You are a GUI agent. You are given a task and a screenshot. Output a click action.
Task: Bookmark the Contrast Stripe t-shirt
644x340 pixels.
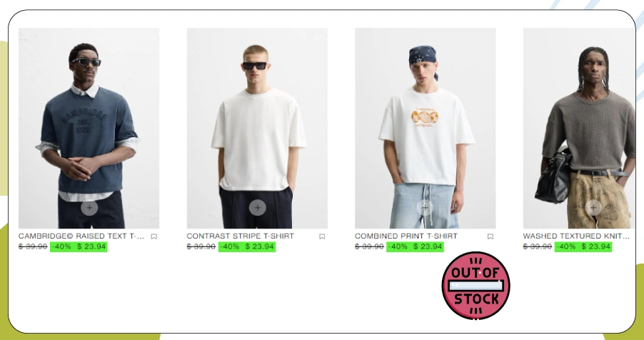click(322, 236)
